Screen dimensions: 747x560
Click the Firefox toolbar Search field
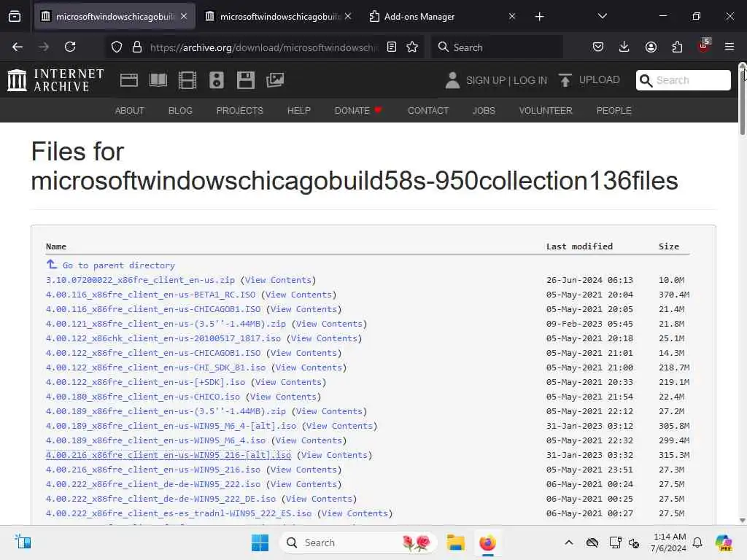pyautogui.click(x=498, y=47)
